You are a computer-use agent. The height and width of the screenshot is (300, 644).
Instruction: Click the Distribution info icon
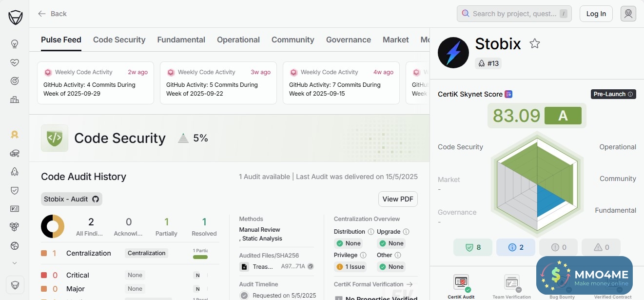coord(371,232)
